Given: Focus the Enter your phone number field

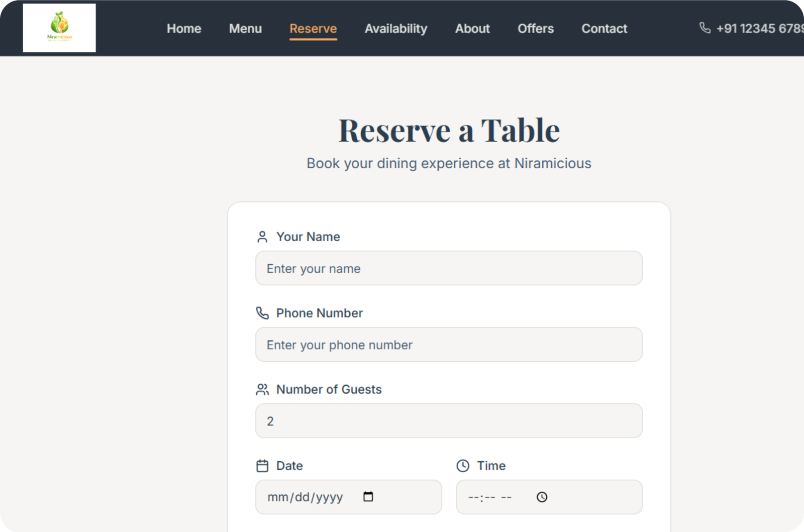Looking at the screenshot, I should click(449, 345).
